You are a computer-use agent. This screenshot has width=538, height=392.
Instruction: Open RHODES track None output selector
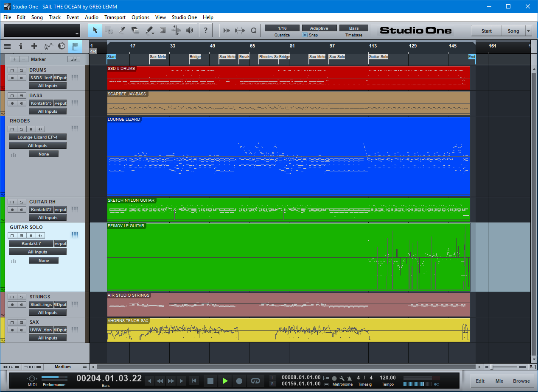pyautogui.click(x=44, y=154)
